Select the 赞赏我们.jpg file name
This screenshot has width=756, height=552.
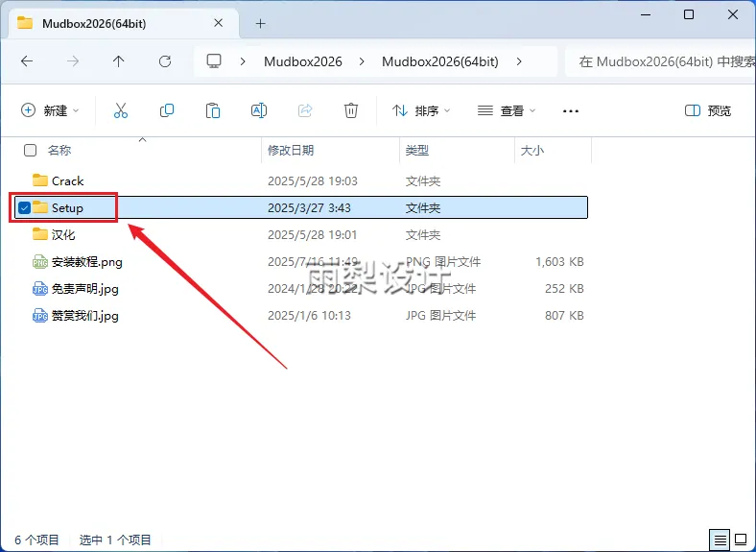(84, 316)
